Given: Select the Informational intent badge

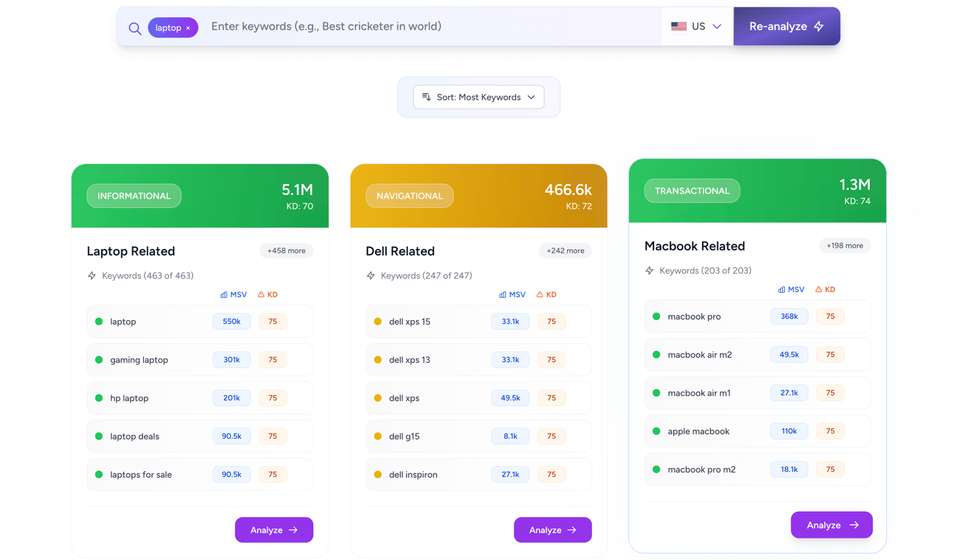Looking at the screenshot, I should [134, 196].
